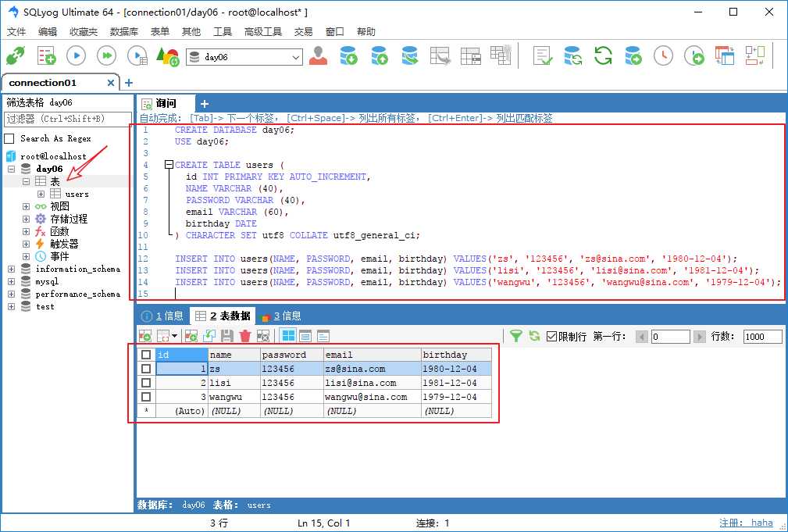The image size is (788, 532).
Task: Add a new connection tab with plus
Action: tap(129, 83)
